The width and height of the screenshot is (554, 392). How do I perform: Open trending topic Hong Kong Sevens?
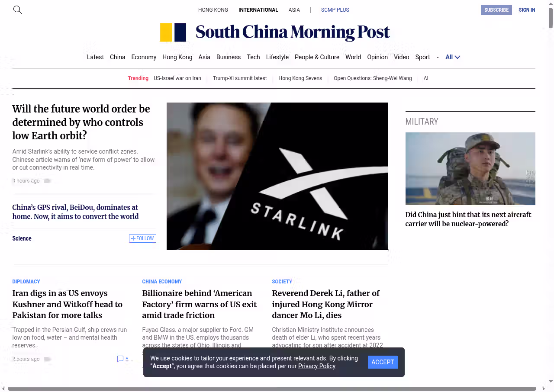(300, 78)
